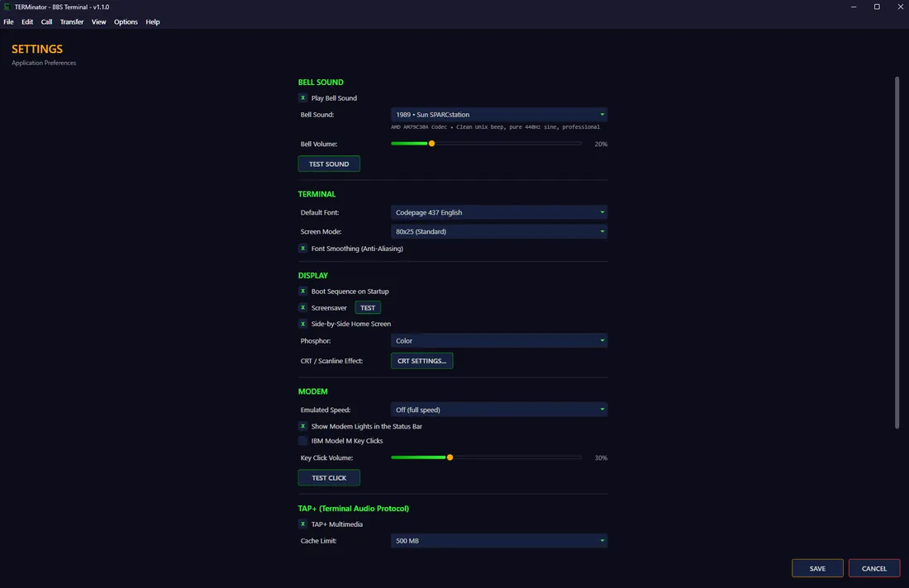The height and width of the screenshot is (588, 909).
Task: Click the TEST CLICK button
Action: [x=329, y=478]
